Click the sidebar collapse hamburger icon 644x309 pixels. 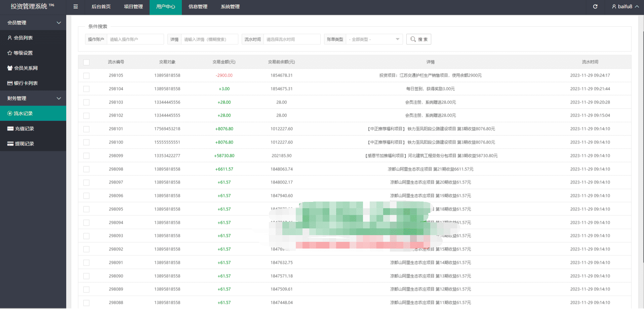click(x=76, y=7)
